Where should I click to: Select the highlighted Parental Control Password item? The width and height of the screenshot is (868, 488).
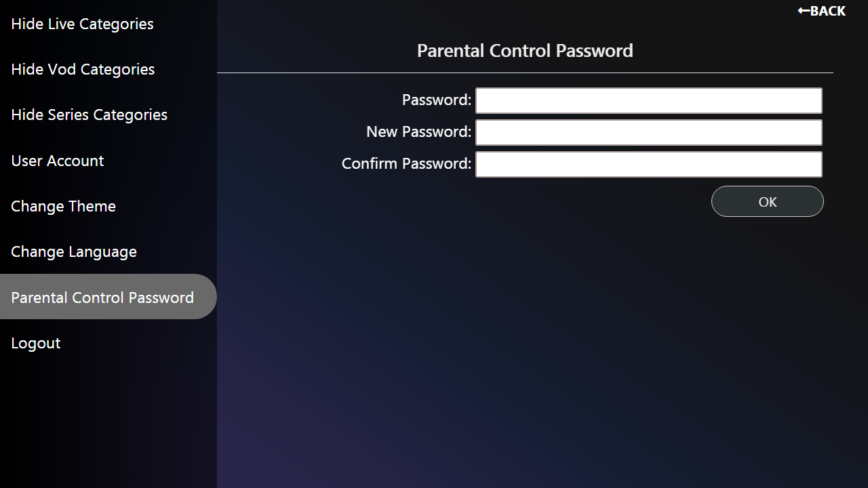click(102, 298)
